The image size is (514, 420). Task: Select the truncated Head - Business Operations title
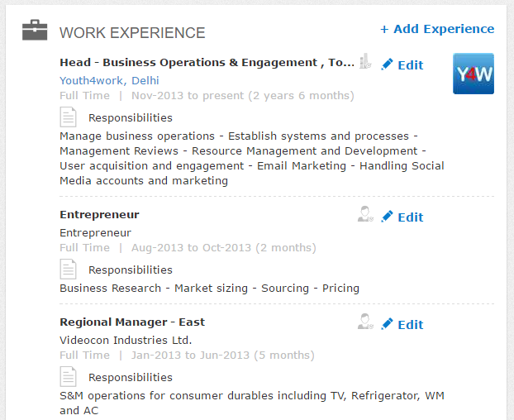pyautogui.click(x=207, y=62)
